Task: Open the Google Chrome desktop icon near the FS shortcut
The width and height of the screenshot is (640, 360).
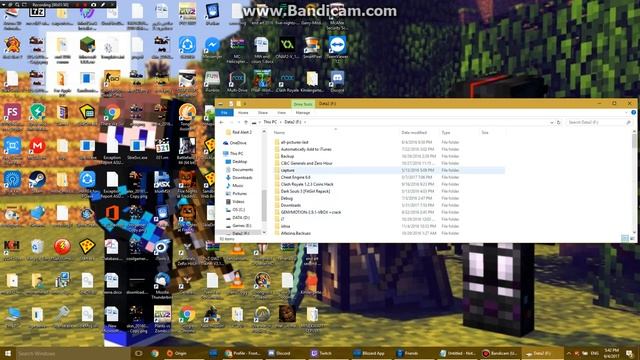Action: [112, 114]
